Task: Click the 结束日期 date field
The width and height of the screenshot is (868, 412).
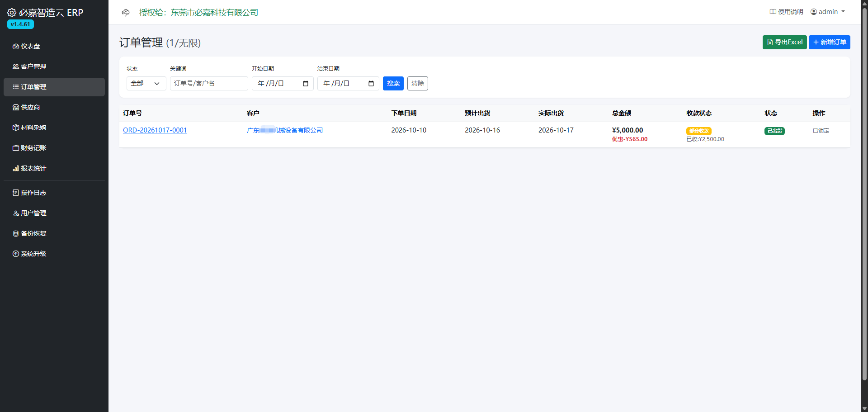Action: coord(348,83)
